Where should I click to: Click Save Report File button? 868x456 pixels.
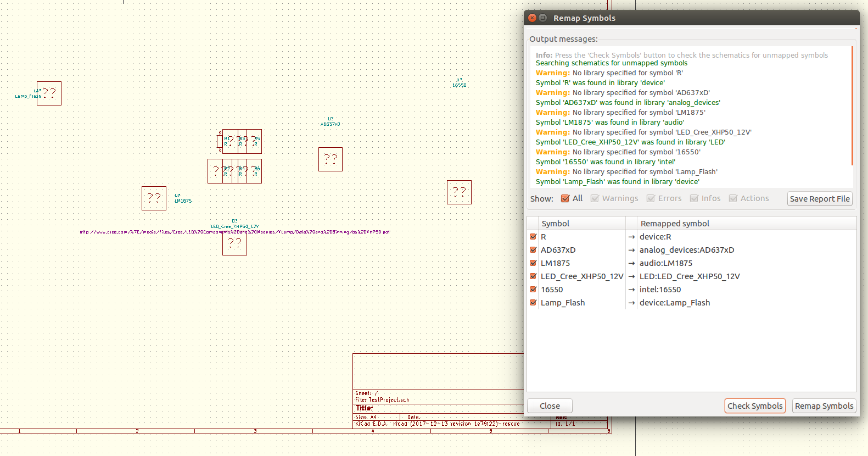(x=820, y=199)
